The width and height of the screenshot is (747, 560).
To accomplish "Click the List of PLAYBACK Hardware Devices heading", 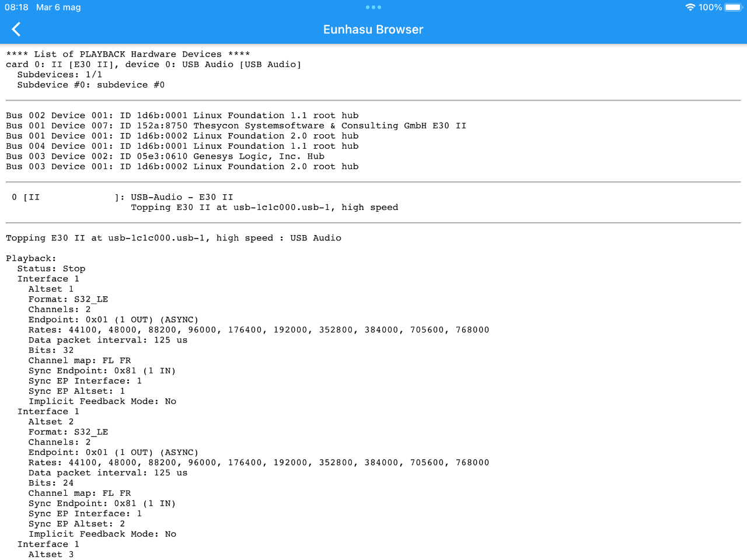I will click(128, 54).
